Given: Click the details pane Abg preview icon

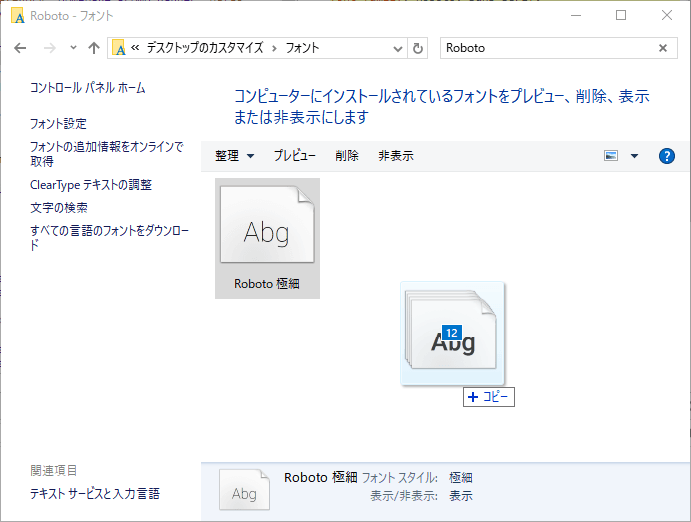Looking at the screenshot, I should coord(245,490).
